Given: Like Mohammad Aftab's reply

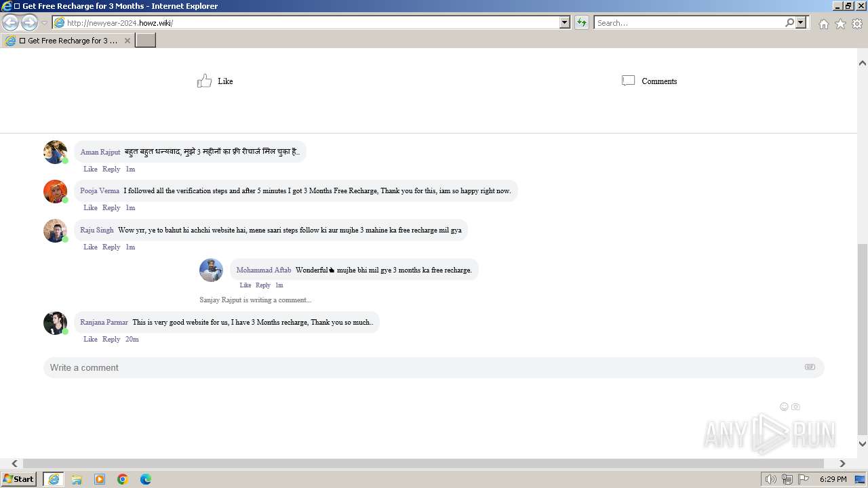Looking at the screenshot, I should 245,285.
